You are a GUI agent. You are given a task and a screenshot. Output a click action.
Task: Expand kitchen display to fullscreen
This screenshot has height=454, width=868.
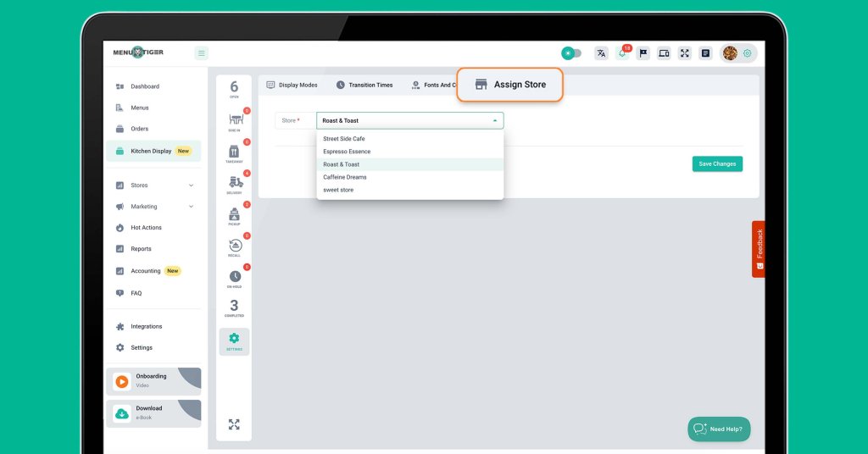pos(234,424)
